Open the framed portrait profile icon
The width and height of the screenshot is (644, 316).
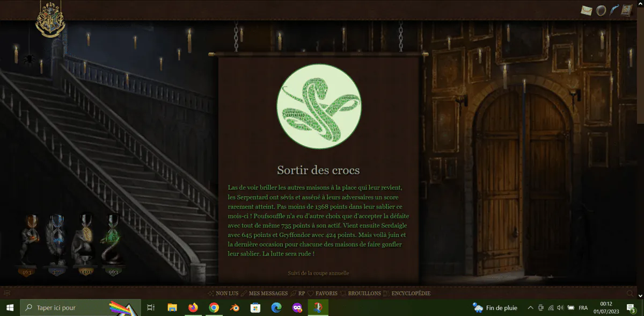coord(627,10)
